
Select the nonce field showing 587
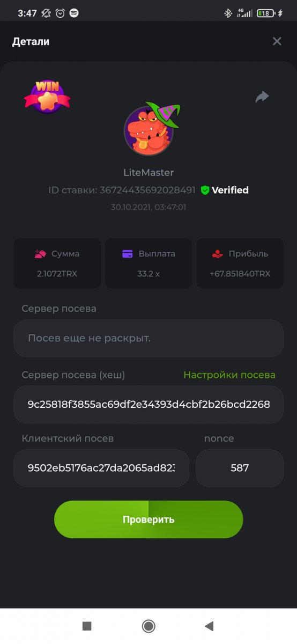click(240, 468)
